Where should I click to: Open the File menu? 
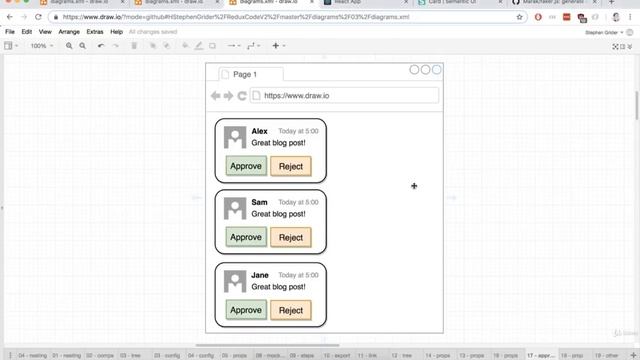(10, 32)
